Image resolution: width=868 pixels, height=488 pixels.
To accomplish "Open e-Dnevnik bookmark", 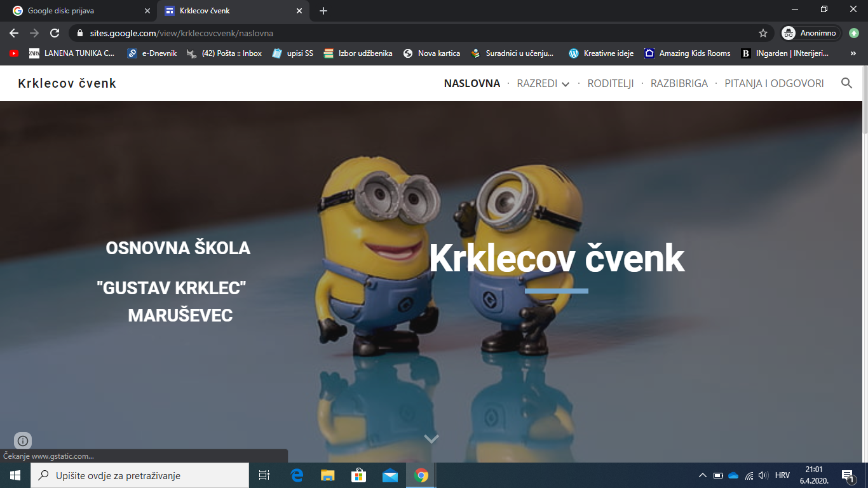I will tap(151, 53).
